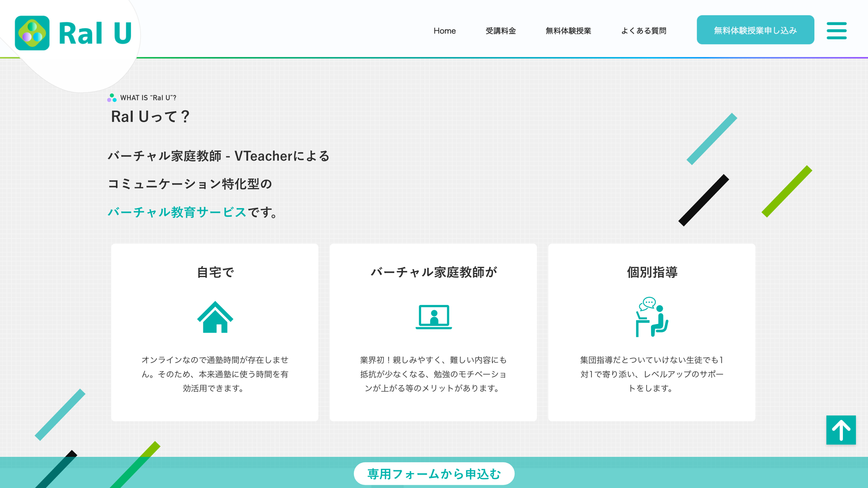Click the Ral U wordmark text
The image size is (868, 488).
[x=95, y=33]
